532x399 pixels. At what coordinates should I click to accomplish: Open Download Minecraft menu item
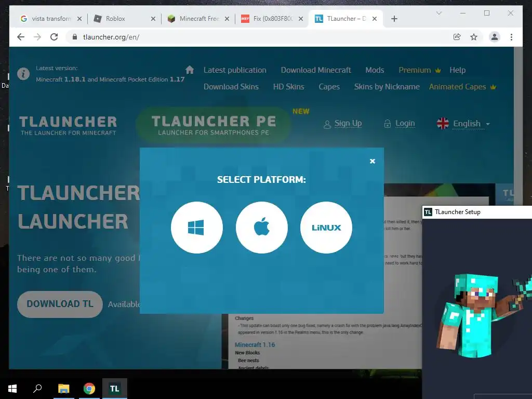click(316, 70)
